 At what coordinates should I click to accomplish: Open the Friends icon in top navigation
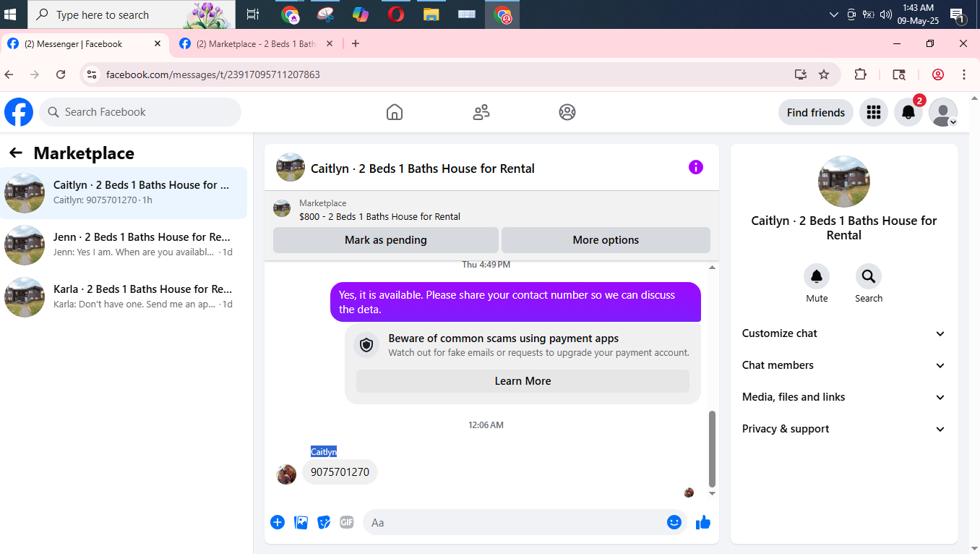(481, 112)
